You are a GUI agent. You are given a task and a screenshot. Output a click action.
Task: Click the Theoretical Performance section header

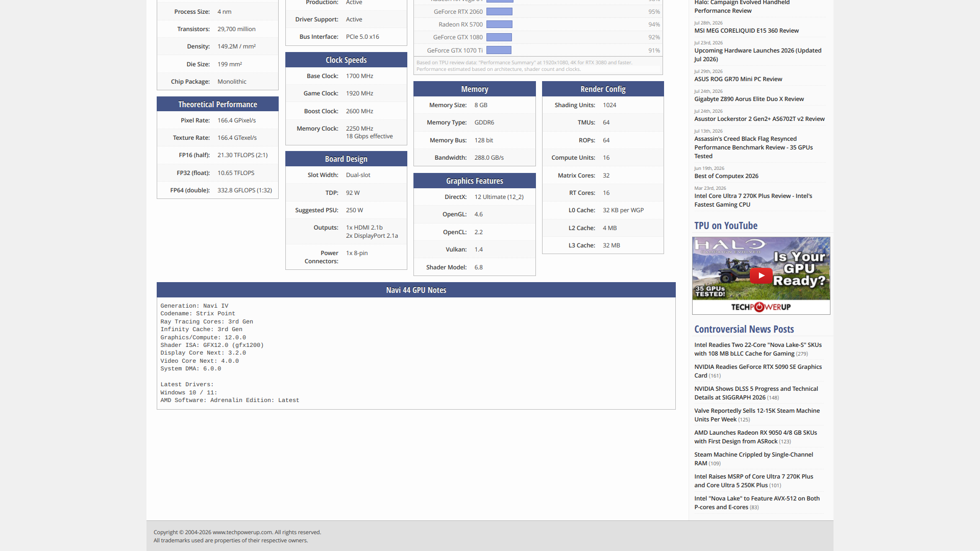217,104
